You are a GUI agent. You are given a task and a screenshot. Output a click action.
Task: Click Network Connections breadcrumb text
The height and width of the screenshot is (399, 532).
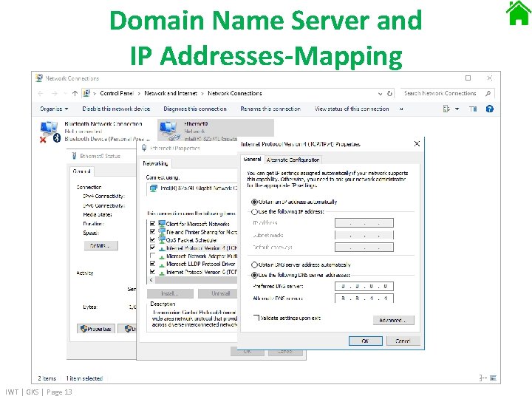pos(235,93)
